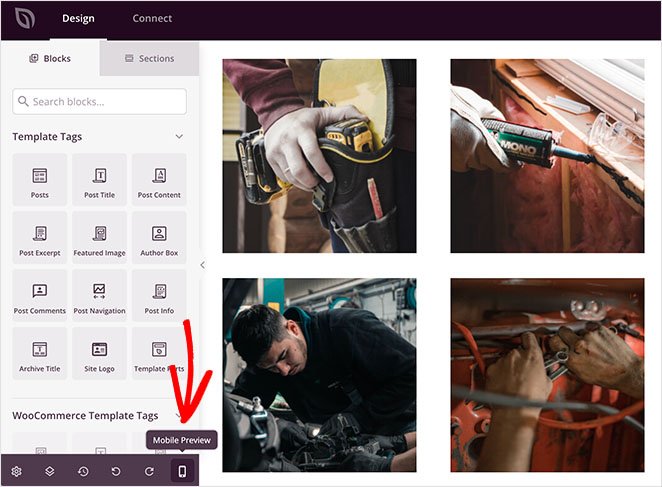Image resolution: width=662 pixels, height=487 pixels.
Task: Switch to the Connect tab
Action: coord(152,19)
